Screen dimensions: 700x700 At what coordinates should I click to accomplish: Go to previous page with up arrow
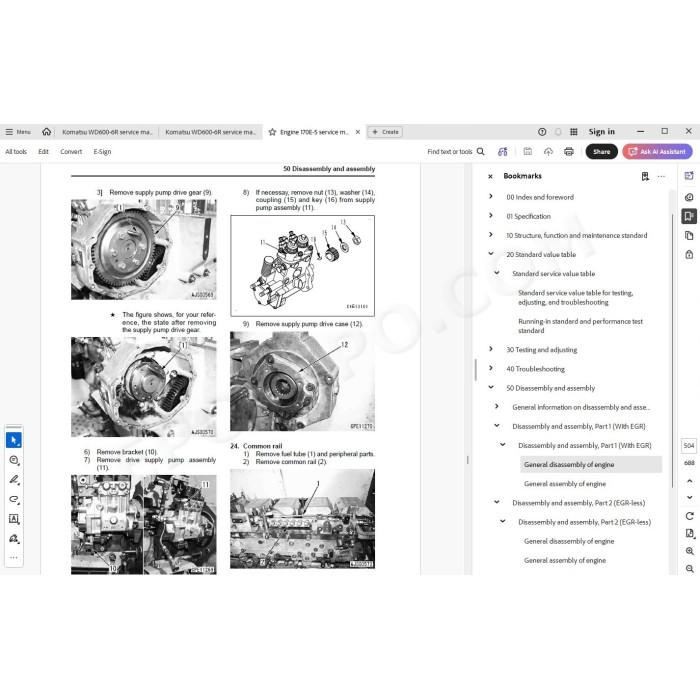[x=689, y=481]
